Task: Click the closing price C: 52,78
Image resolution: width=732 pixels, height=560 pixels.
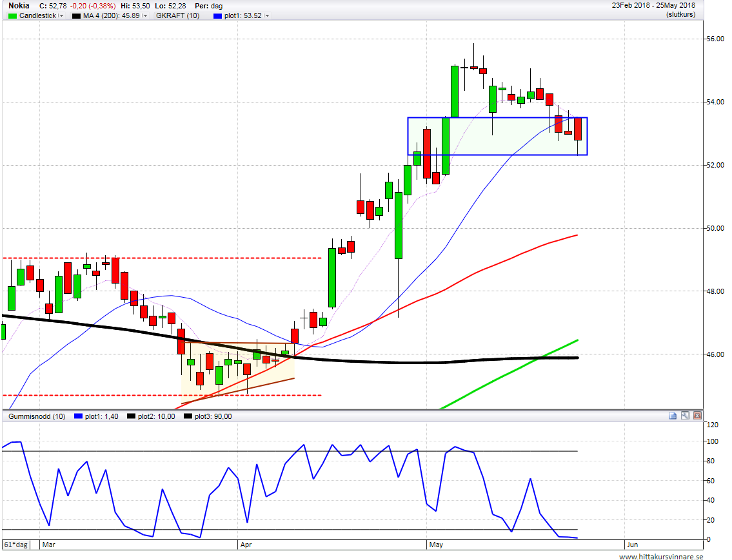Action: 53,6
